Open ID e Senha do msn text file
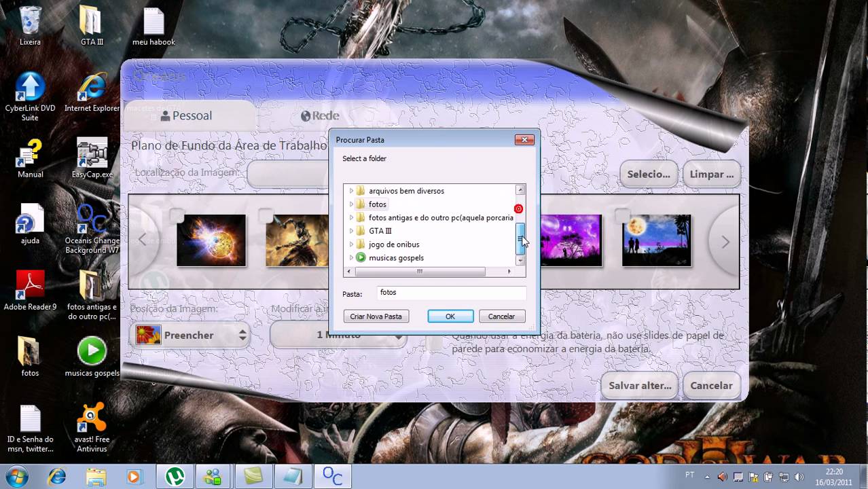Viewport: 868px width, 489px height. click(x=30, y=428)
